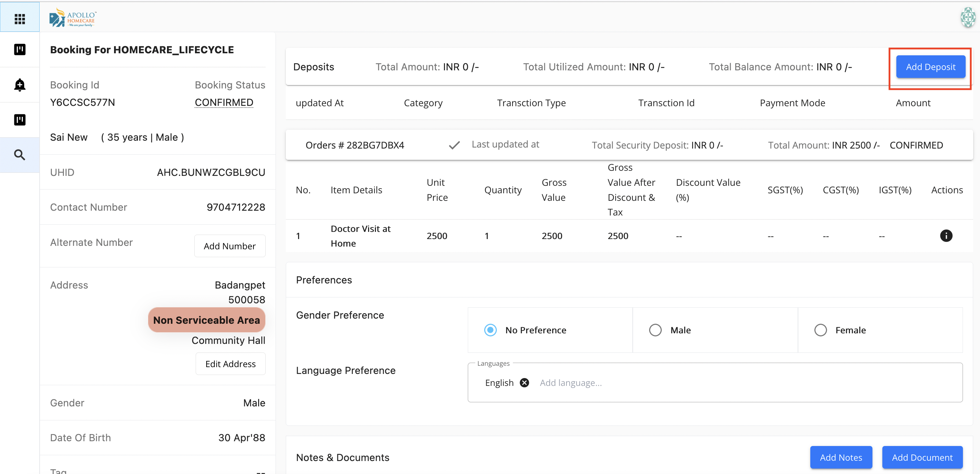Open the search magnifier in sidebar
The image size is (980, 474).
19,155
